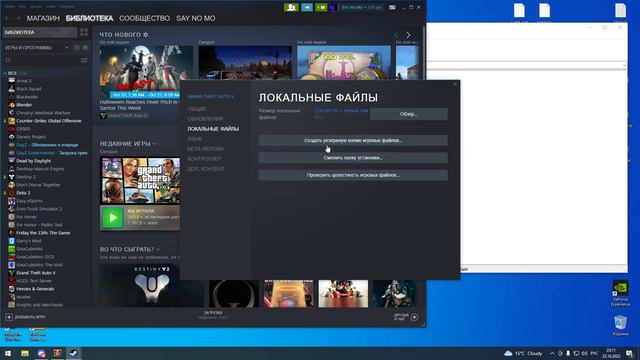640x360 pixels.
Task: Select Arma 3 in the game list
Action: pyautogui.click(x=24, y=81)
